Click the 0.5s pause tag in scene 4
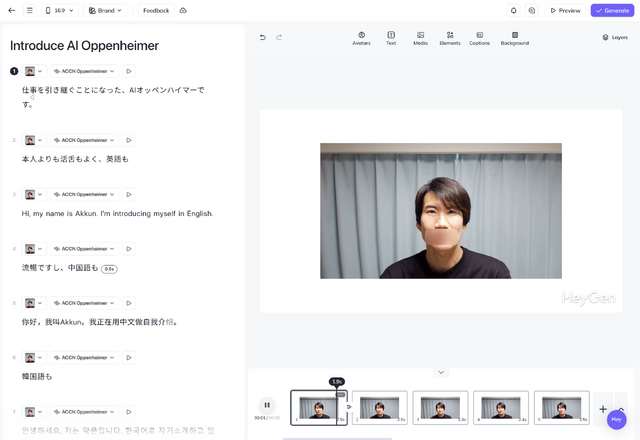This screenshot has height=440, width=640. (109, 269)
